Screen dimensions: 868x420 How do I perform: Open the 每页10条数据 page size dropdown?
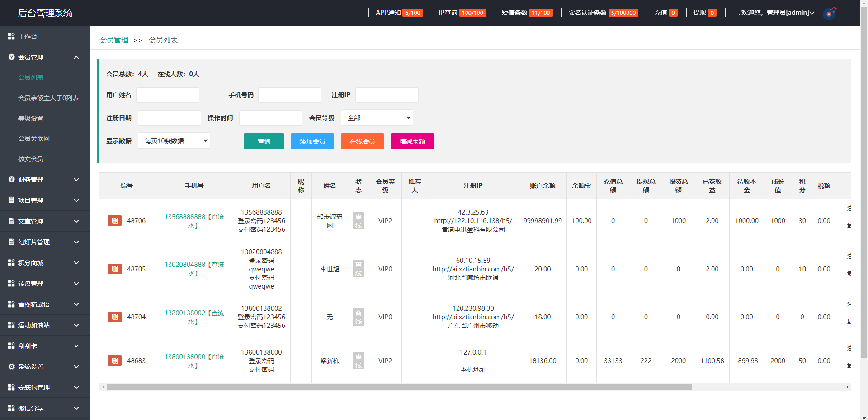[x=174, y=141]
